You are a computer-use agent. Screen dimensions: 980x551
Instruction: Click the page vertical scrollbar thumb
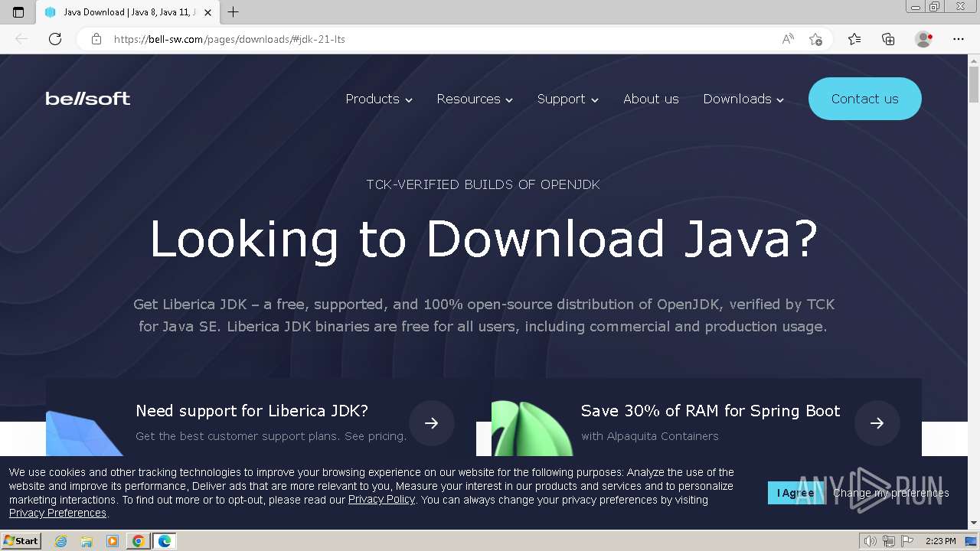[x=974, y=84]
